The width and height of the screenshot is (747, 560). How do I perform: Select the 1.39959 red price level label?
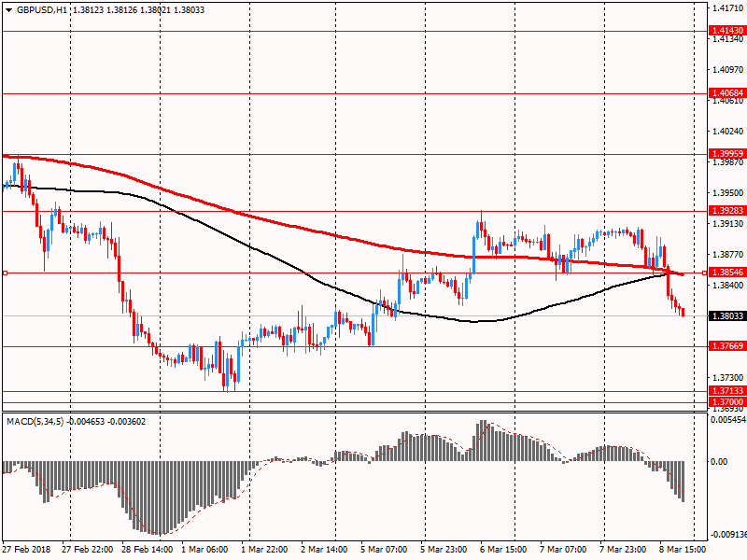(727, 154)
